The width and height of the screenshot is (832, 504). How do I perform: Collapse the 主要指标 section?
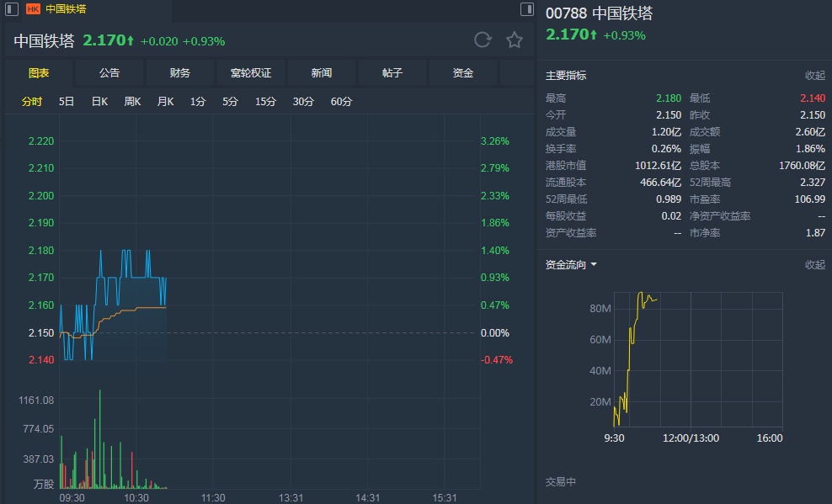(x=814, y=76)
